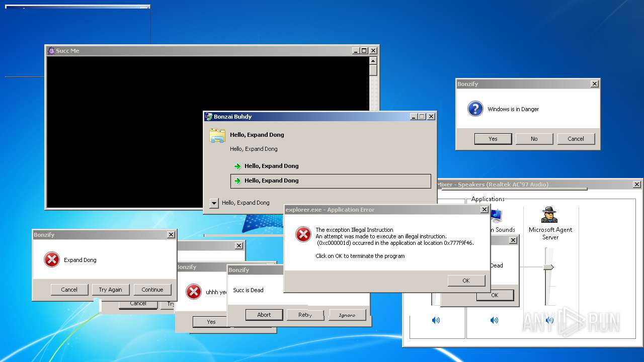Click 'Click on OK to terminate the program' text
644x362 pixels.
click(360, 256)
